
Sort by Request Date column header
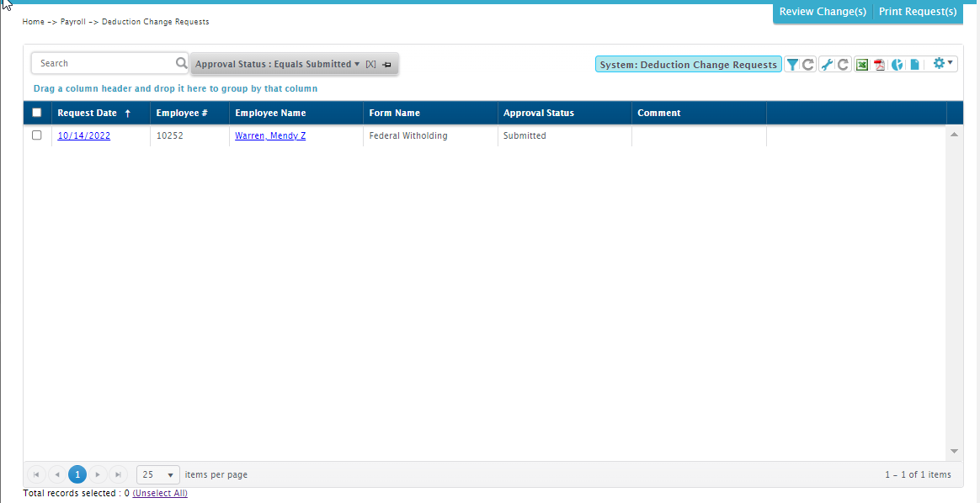pyautogui.click(x=87, y=113)
